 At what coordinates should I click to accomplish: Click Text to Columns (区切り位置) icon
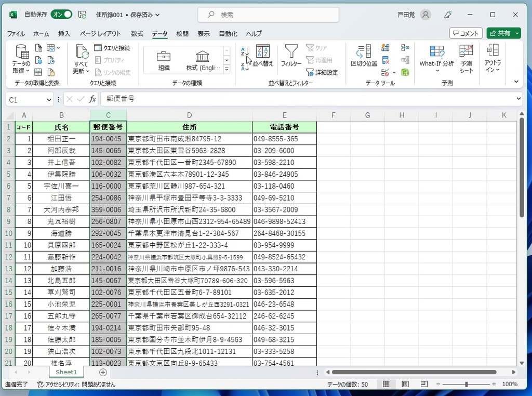tap(364, 55)
